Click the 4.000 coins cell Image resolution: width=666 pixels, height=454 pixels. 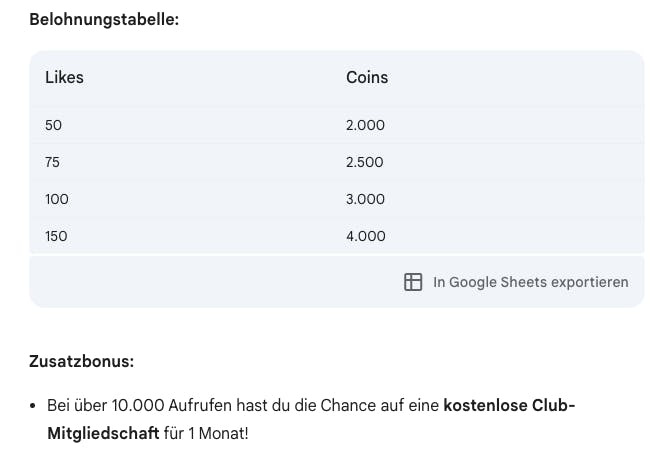(x=365, y=236)
